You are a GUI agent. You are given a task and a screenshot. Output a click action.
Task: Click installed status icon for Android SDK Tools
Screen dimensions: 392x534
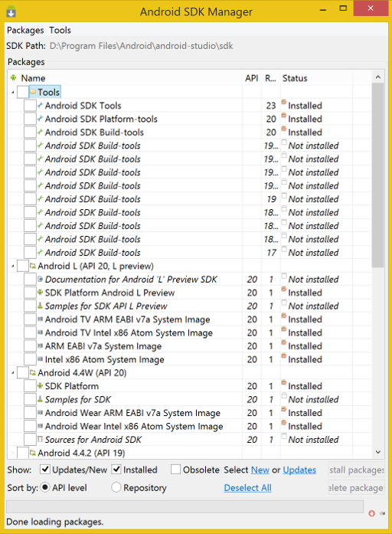point(284,102)
